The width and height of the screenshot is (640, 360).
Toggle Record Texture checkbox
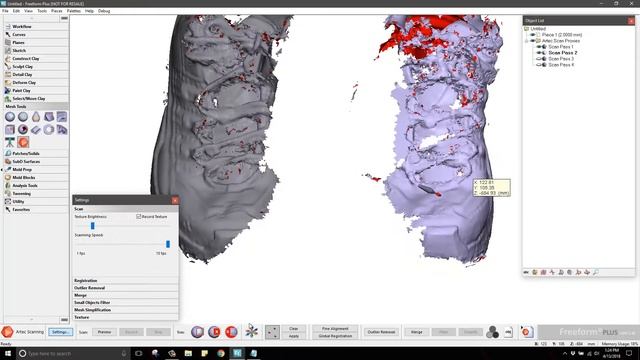[139, 216]
